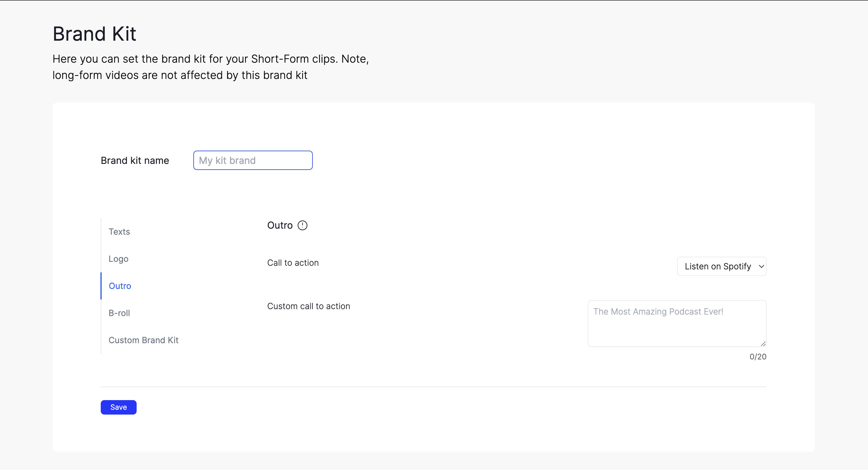Click the Custom call to action label
The image size is (868, 470).
pyautogui.click(x=308, y=306)
